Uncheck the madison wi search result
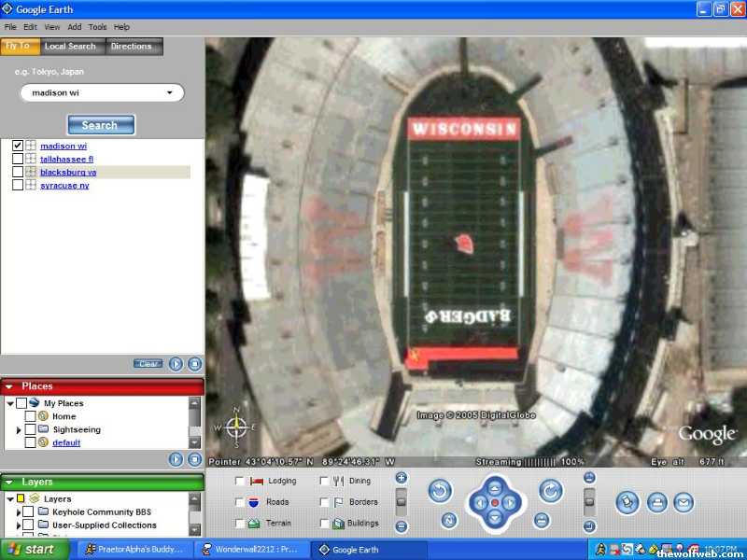The height and width of the screenshot is (560, 747). click(18, 146)
